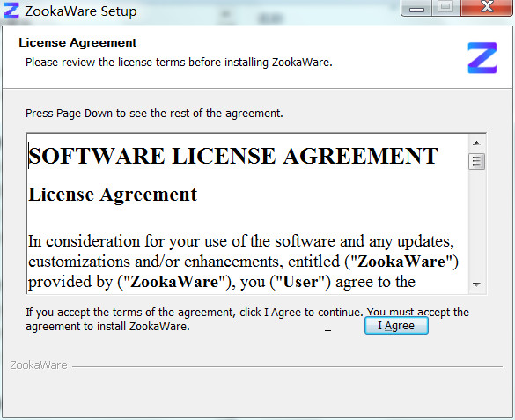Click the license scrollbar thumb grip
The image size is (515, 420).
[x=476, y=161]
